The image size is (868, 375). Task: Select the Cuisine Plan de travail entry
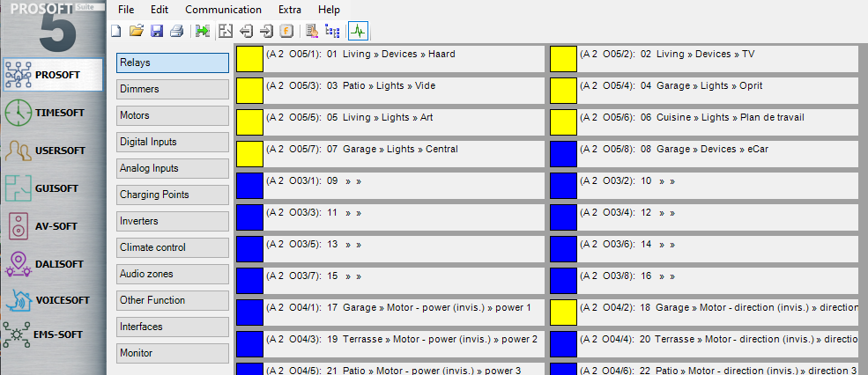pyautogui.click(x=703, y=118)
